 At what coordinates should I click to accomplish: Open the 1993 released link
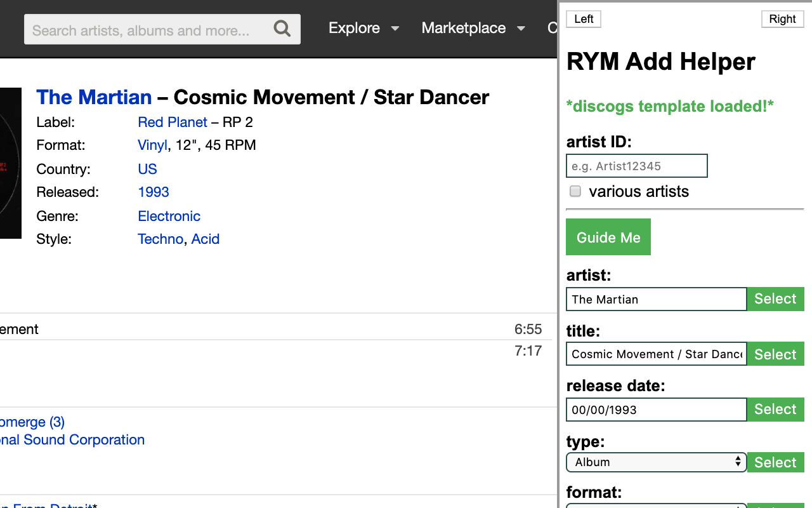tap(154, 192)
